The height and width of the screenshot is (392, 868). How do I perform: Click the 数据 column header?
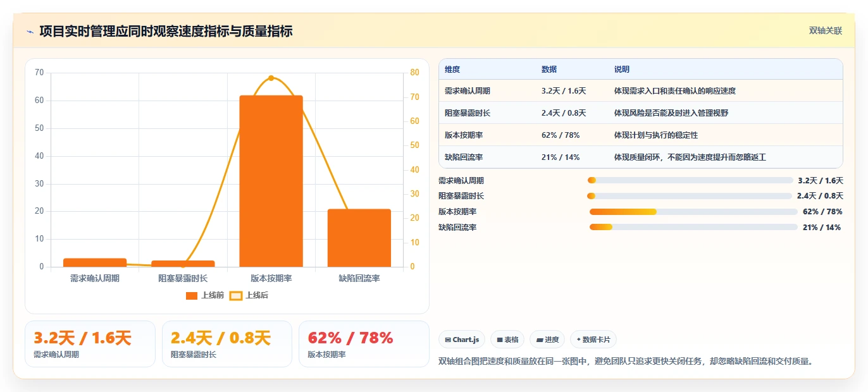[549, 70]
